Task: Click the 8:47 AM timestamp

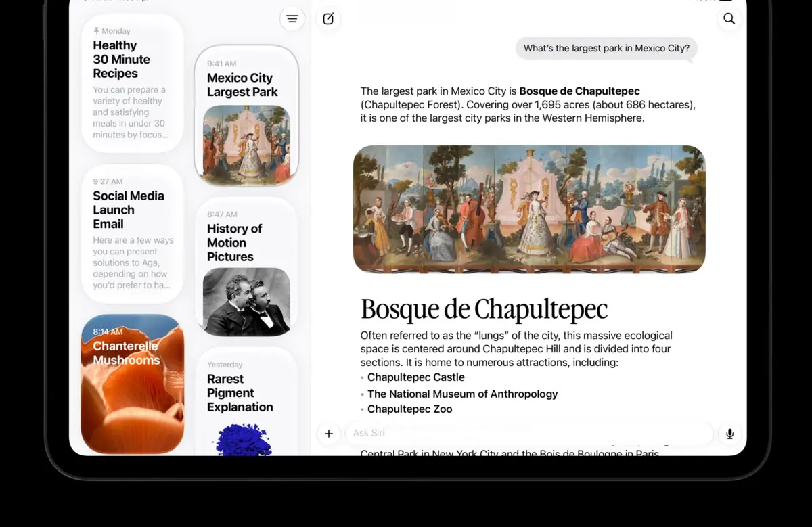Action: click(x=222, y=214)
